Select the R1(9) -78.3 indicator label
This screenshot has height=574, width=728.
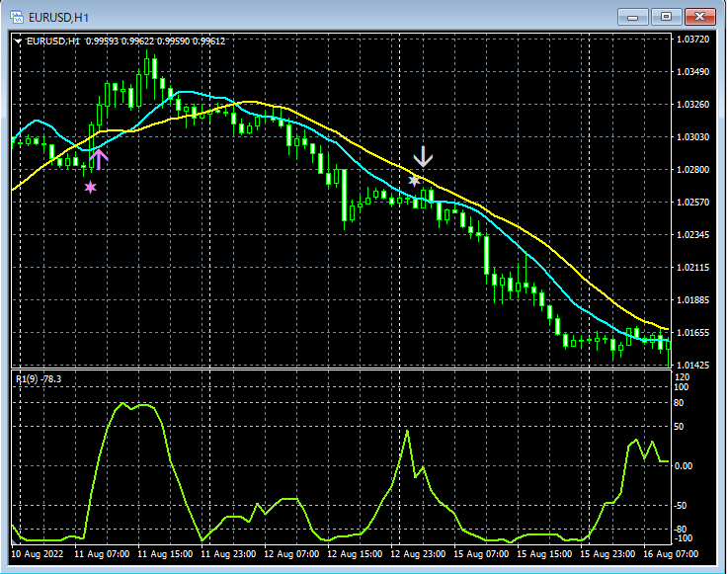39,379
